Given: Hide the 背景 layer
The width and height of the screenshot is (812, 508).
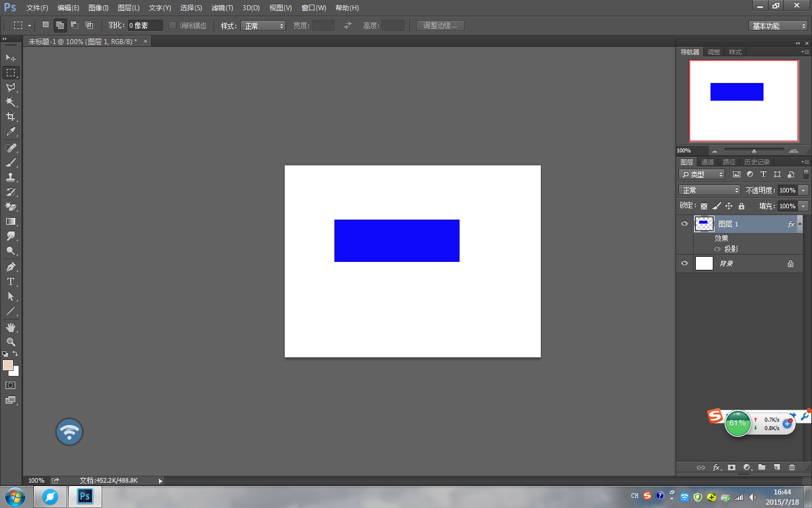Looking at the screenshot, I should [x=684, y=263].
